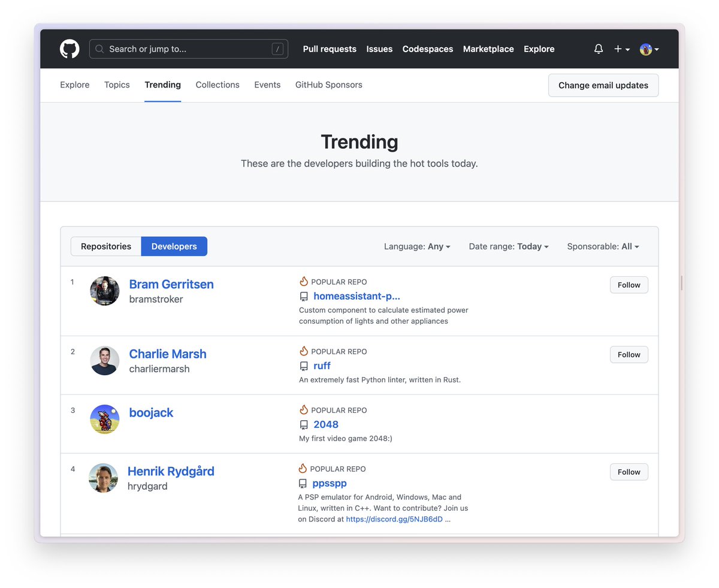Open the bramstroker username link
Image resolution: width=719 pixels, height=588 pixels.
(x=156, y=299)
